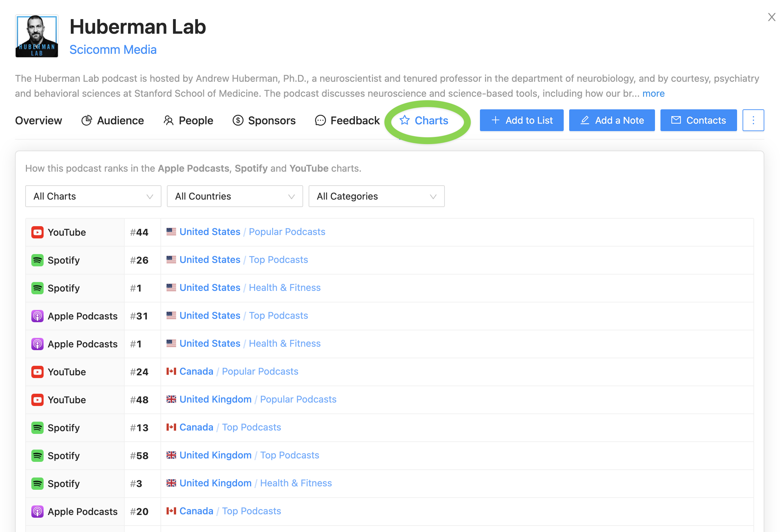Open United Kingdom link in Spotify #58 row

click(x=215, y=455)
